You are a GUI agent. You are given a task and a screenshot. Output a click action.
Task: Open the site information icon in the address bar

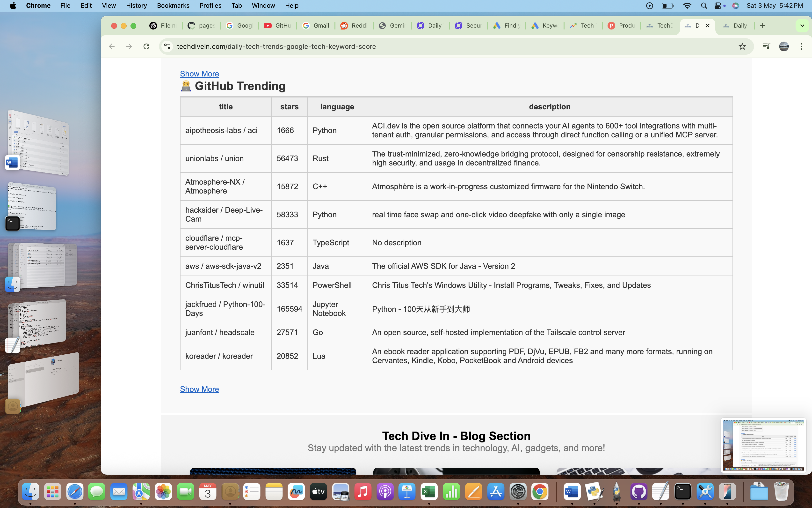pyautogui.click(x=167, y=46)
